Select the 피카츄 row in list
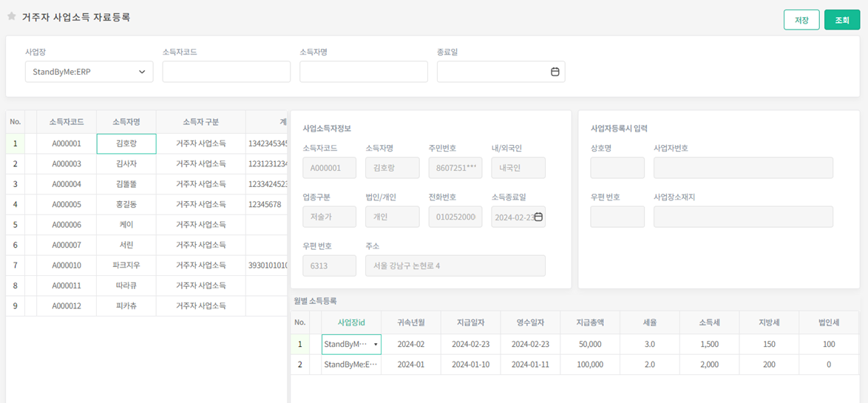Screen dimensions: 868x403 126,305
